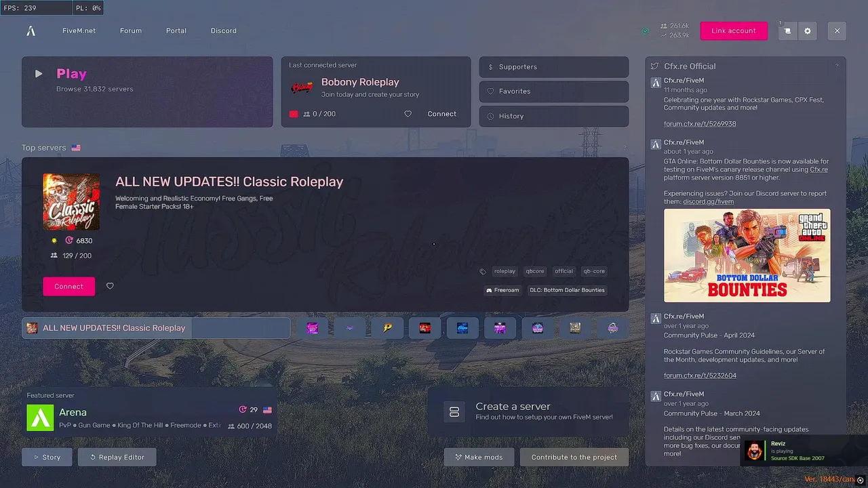Click the Make mods button
Viewport: 868px width, 488px height.
pos(479,457)
